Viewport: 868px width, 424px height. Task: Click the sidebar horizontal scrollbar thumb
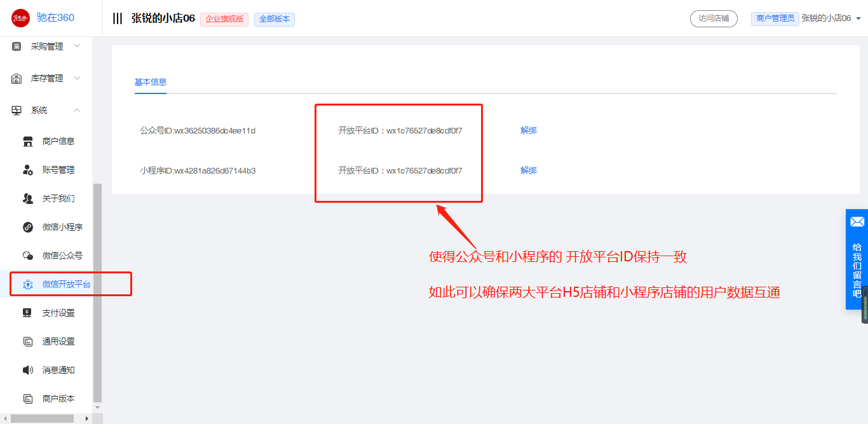[x=42, y=418]
